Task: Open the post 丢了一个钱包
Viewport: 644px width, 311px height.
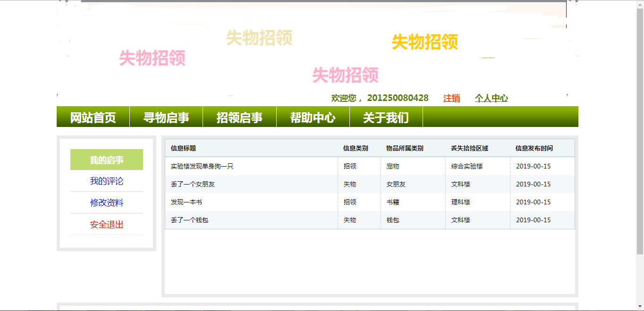Action: (x=189, y=220)
